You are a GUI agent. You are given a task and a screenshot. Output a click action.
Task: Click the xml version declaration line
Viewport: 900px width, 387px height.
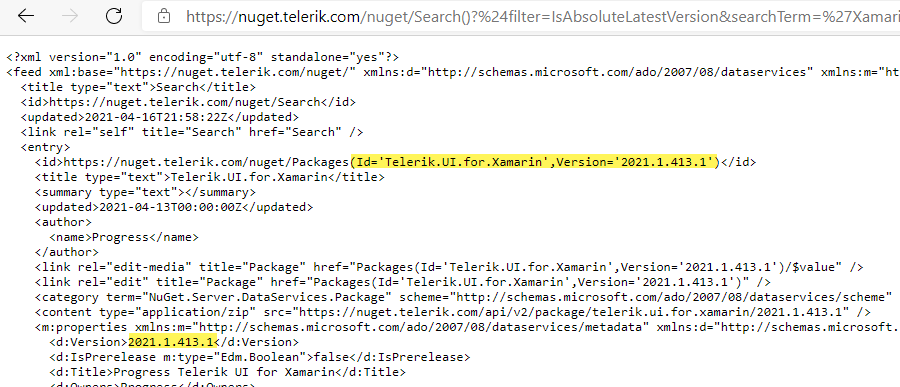[203, 57]
